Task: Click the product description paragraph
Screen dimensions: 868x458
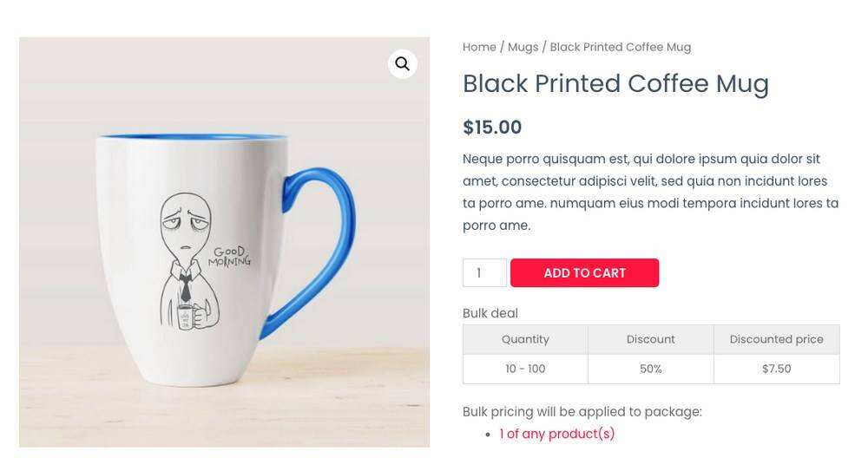Action: point(650,192)
